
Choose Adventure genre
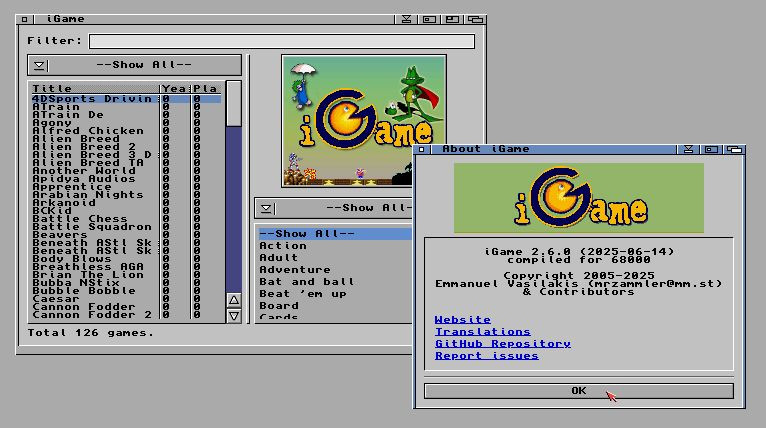(335, 270)
